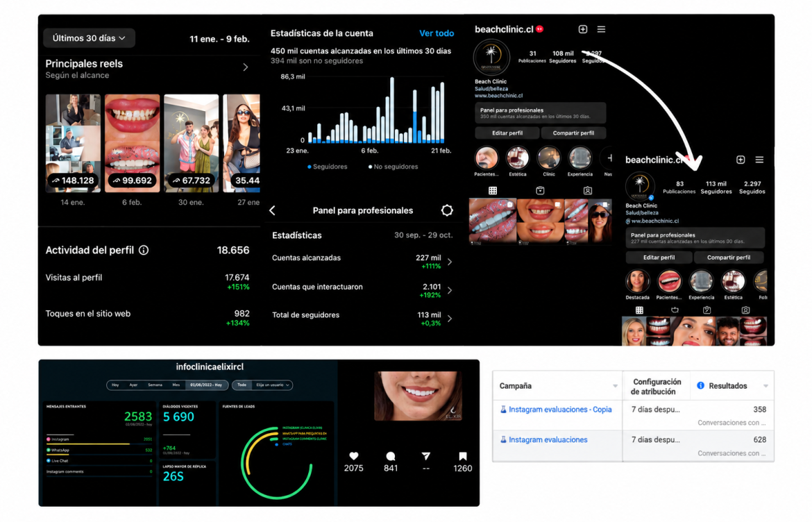
Task: Tap bookmark save icon above 1260
Action: 462,456
